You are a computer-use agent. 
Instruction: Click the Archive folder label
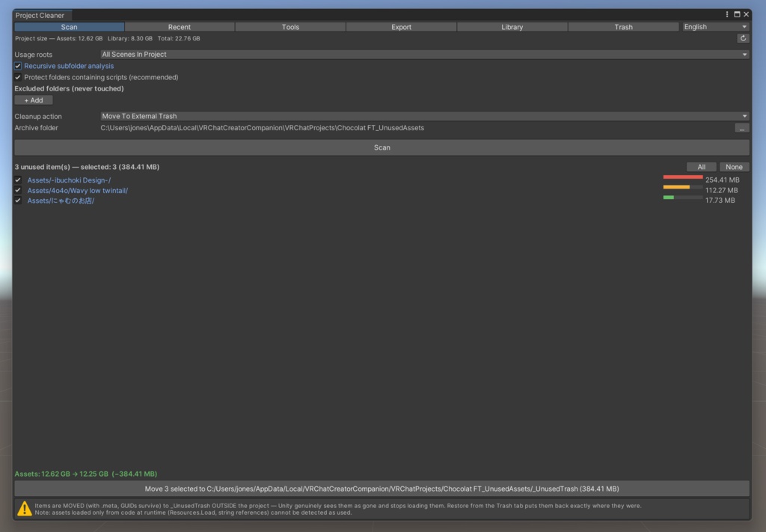pyautogui.click(x=36, y=128)
